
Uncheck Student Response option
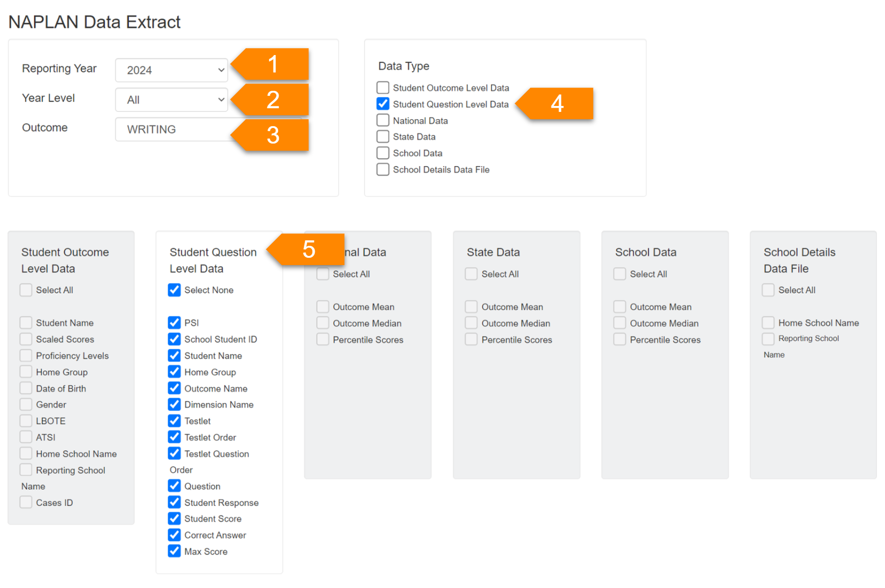pyautogui.click(x=174, y=503)
